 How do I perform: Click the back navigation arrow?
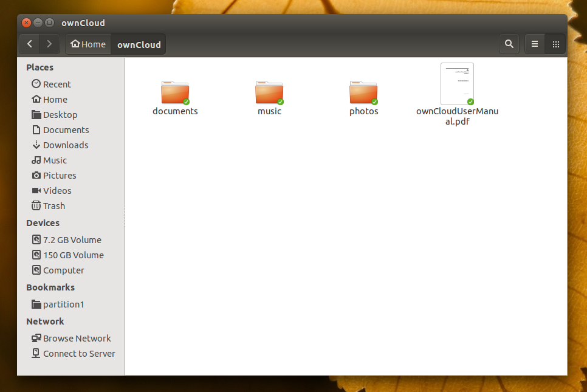point(29,44)
